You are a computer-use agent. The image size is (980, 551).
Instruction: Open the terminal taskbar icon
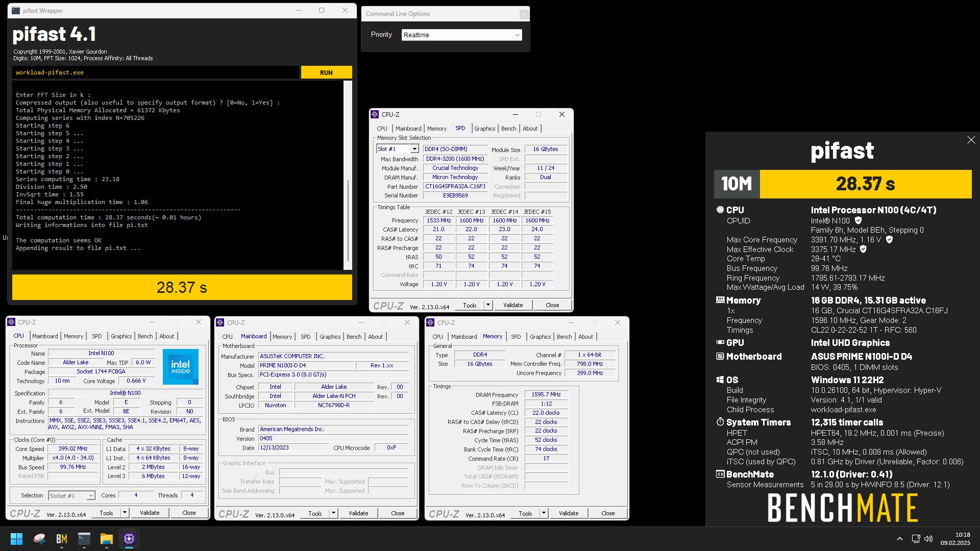(84, 539)
